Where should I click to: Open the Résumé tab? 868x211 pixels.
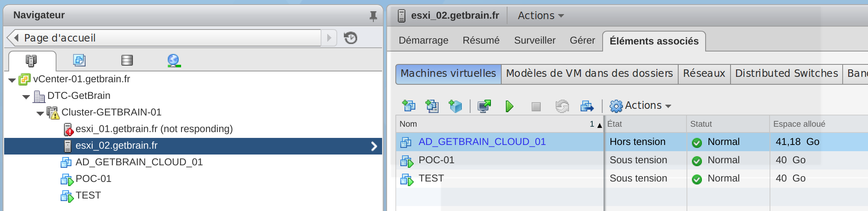point(481,40)
